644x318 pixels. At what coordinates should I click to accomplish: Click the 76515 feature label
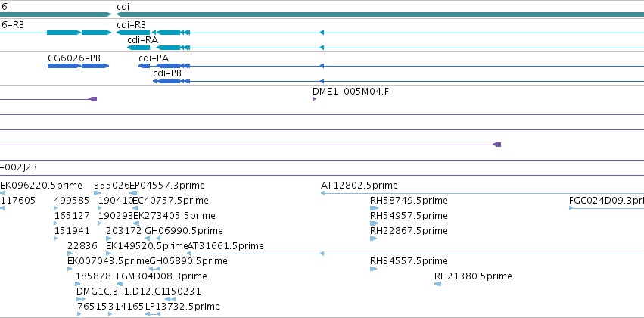(x=92, y=307)
